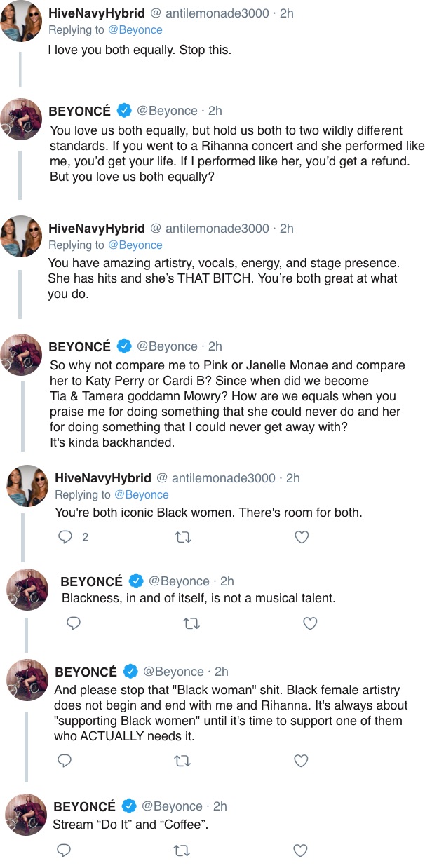
Task: Reply to the "Stream Do It and Coffee" tweet
Action: click(x=65, y=850)
